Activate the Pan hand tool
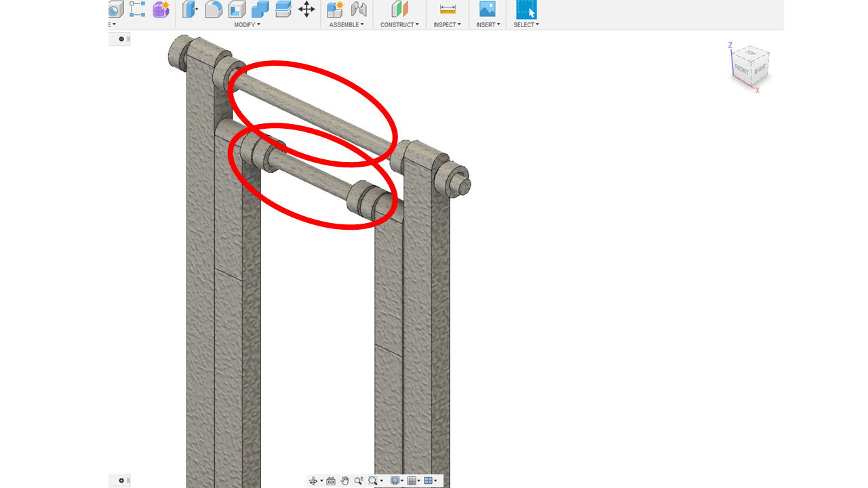The image size is (868, 488). tap(345, 481)
